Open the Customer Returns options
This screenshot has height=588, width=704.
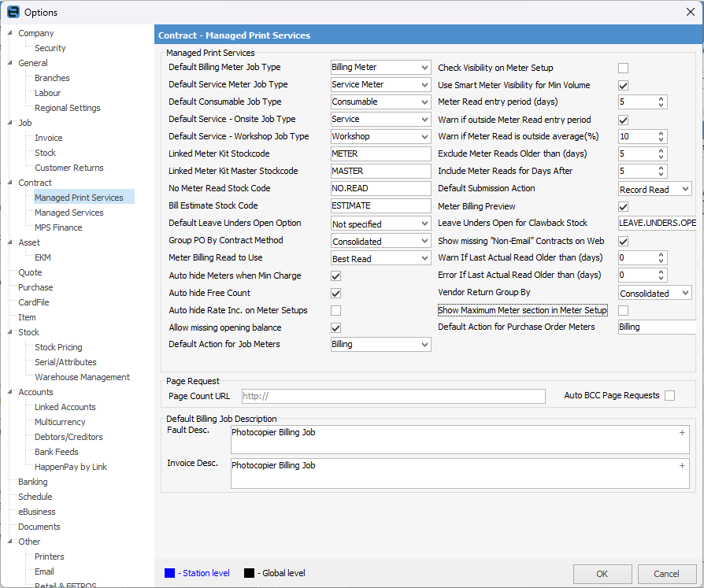coord(69,168)
